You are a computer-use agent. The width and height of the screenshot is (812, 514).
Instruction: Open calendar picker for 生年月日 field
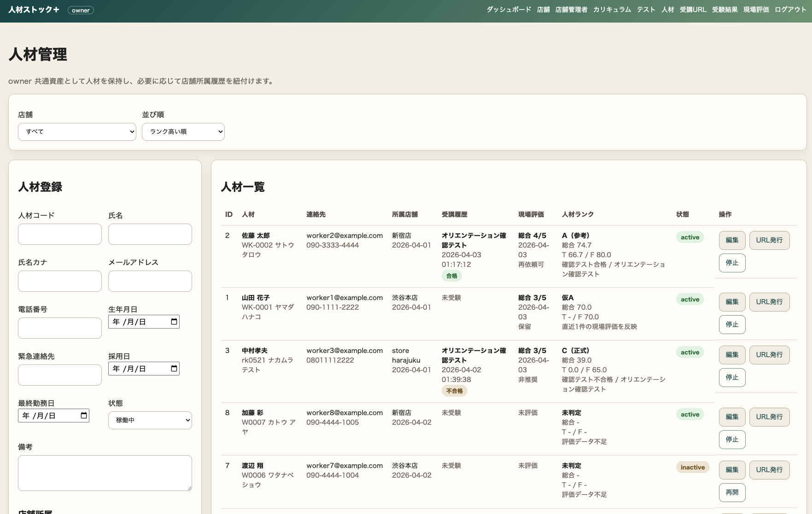coord(174,322)
